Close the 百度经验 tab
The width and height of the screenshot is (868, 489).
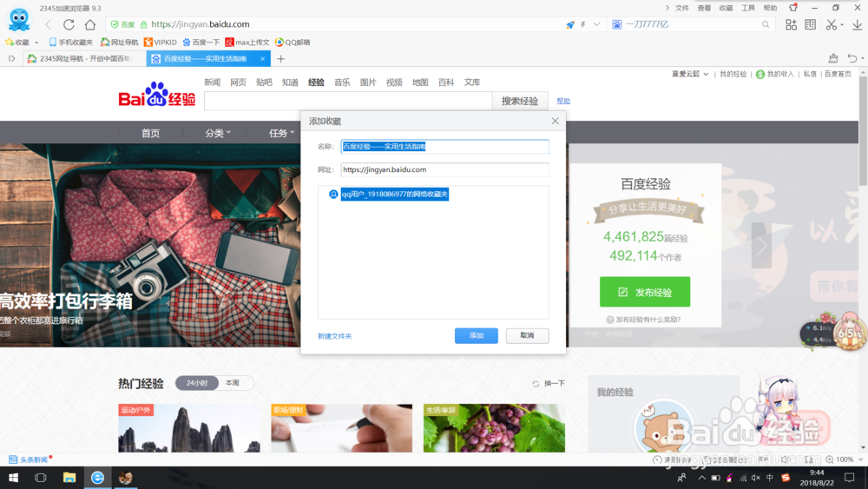(262, 59)
